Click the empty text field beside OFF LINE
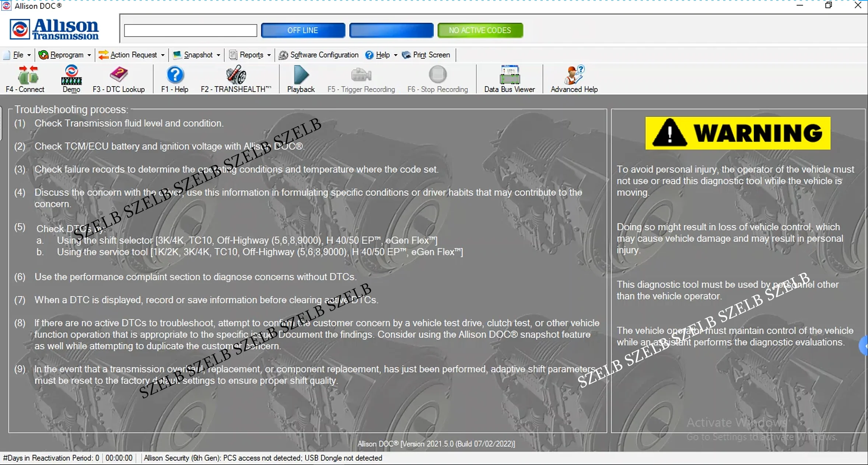 [x=190, y=30]
